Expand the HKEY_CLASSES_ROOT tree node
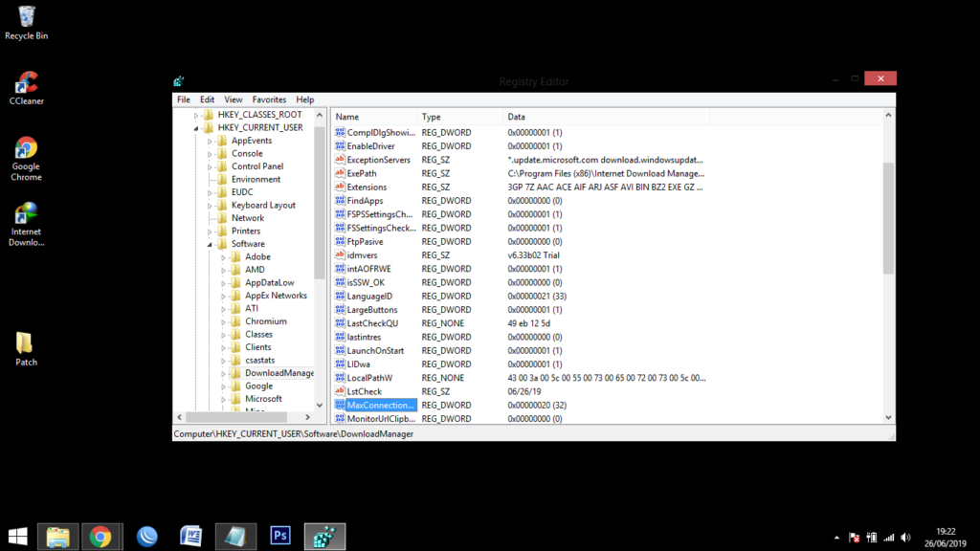Image resolution: width=980 pixels, height=551 pixels. [195, 115]
